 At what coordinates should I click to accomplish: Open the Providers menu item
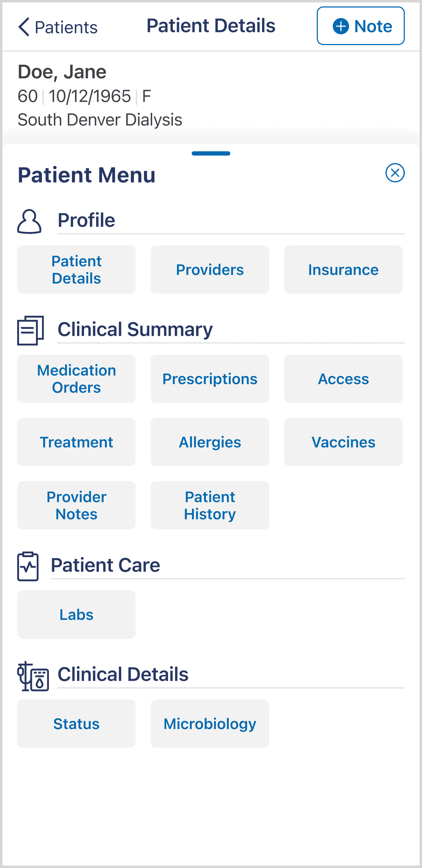tap(210, 270)
